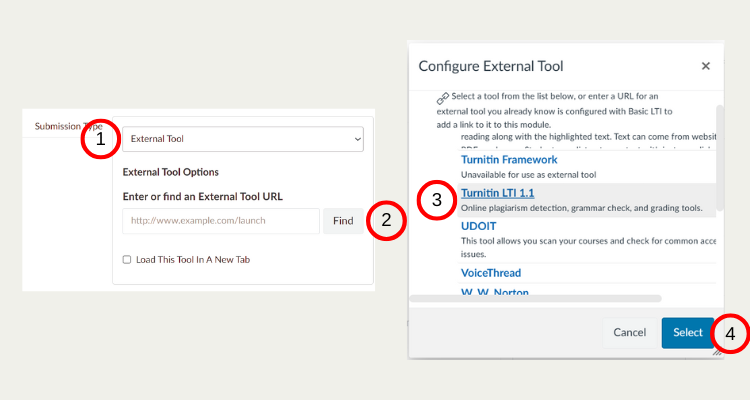The image size is (750, 400).
Task: Click the red circled number 2 marker
Action: point(386,220)
